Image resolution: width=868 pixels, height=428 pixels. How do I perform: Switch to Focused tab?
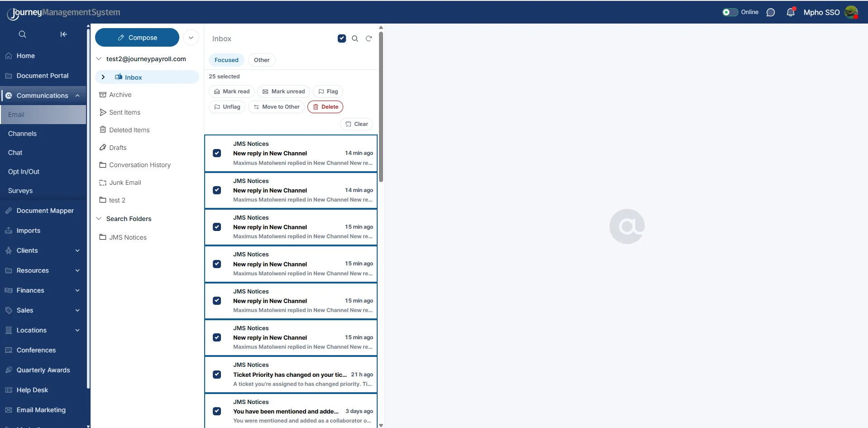point(226,60)
